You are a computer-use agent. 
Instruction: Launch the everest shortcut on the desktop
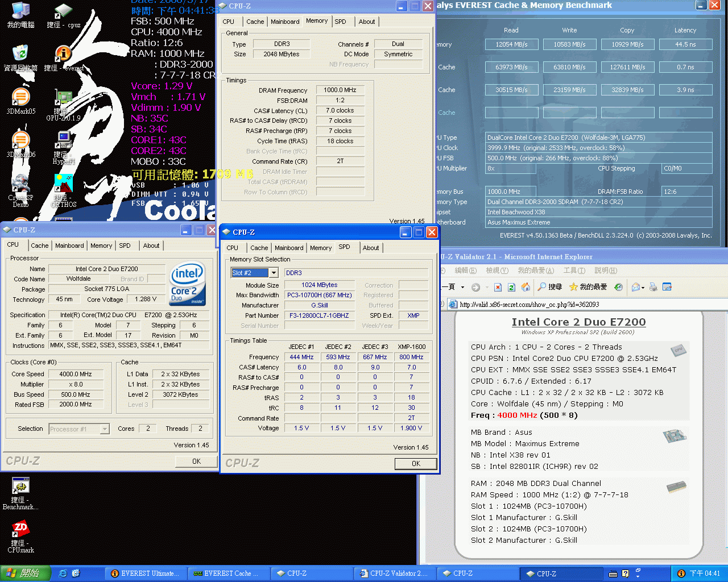point(63,57)
